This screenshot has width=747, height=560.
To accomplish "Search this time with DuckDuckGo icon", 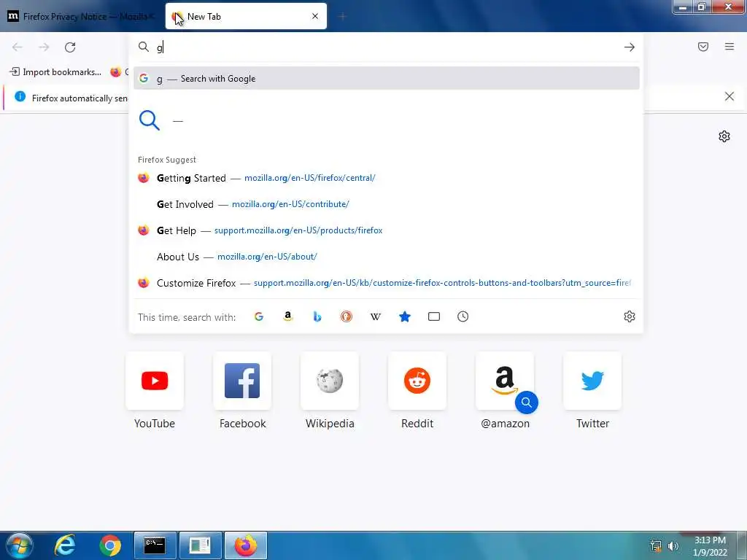I will point(347,316).
